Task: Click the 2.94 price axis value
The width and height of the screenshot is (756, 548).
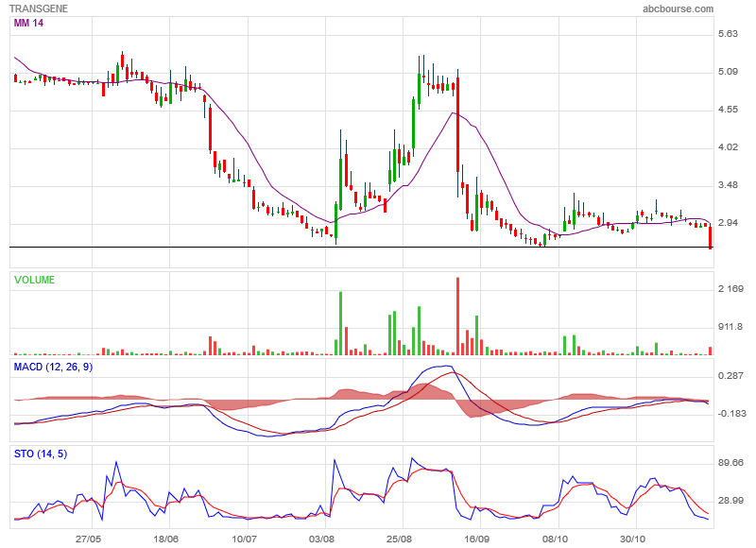Action: click(728, 223)
